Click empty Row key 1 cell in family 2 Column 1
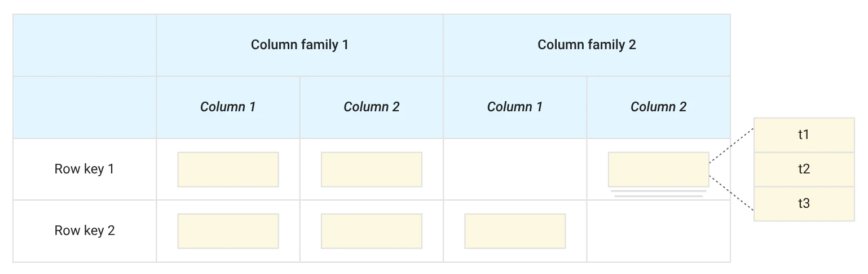Viewport: 868px width, 274px height. click(x=515, y=169)
